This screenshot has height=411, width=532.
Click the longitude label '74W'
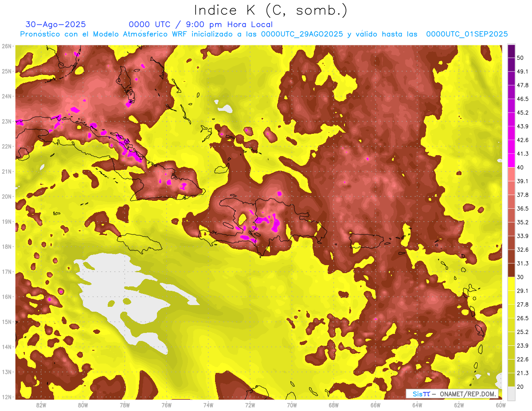[x=208, y=405]
